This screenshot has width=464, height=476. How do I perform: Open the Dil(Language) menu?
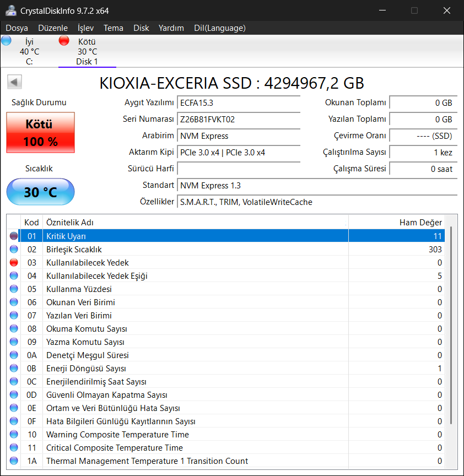220,28
